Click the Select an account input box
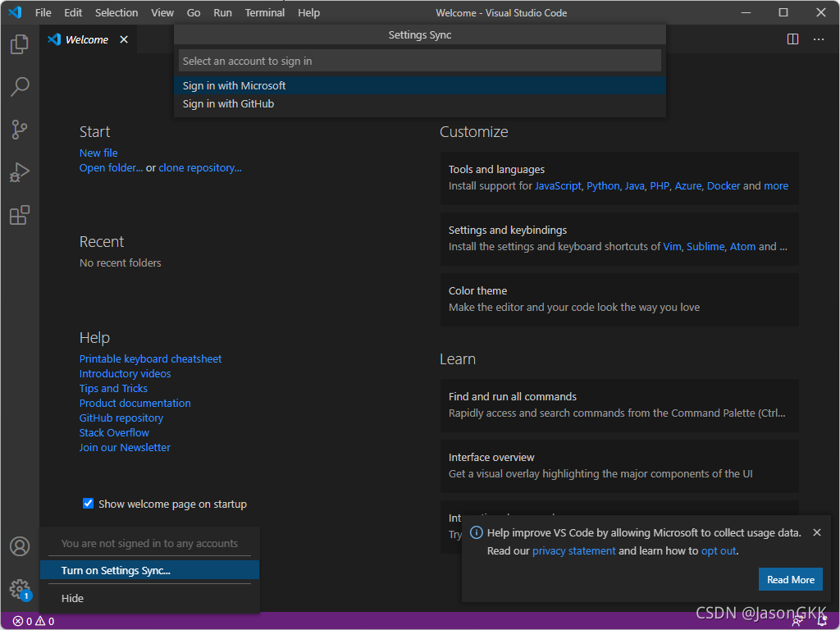This screenshot has width=840, height=630. click(x=420, y=61)
